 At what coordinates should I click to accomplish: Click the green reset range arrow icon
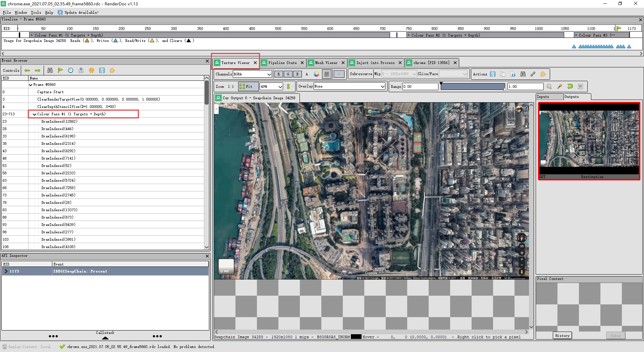tap(570, 86)
